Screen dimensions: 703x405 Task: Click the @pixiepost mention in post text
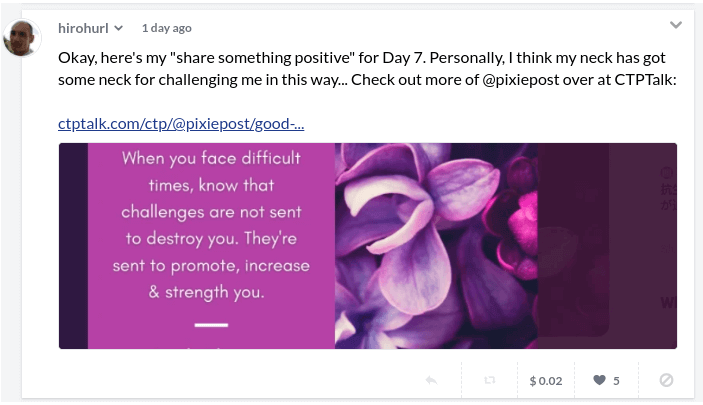point(521,80)
